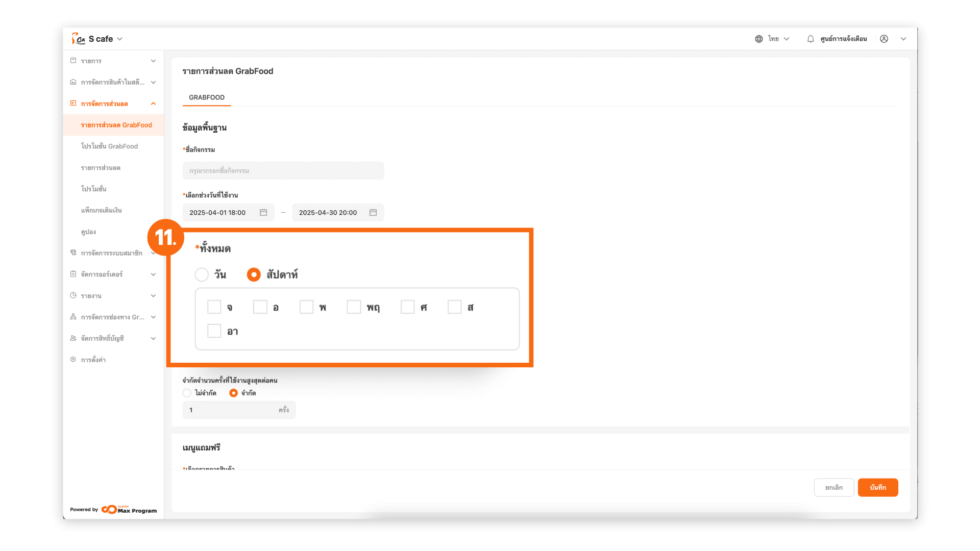Viewport: 980px width, 551px height.
Task: Click the ชื่อกิจกรรม activity name input field
Action: tap(283, 170)
